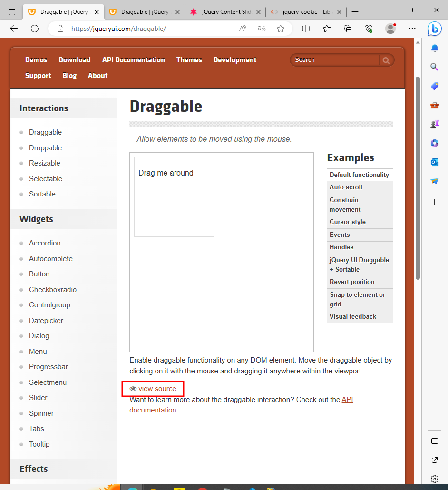Open Slider widget link
This screenshot has height=490, width=448.
(38, 398)
